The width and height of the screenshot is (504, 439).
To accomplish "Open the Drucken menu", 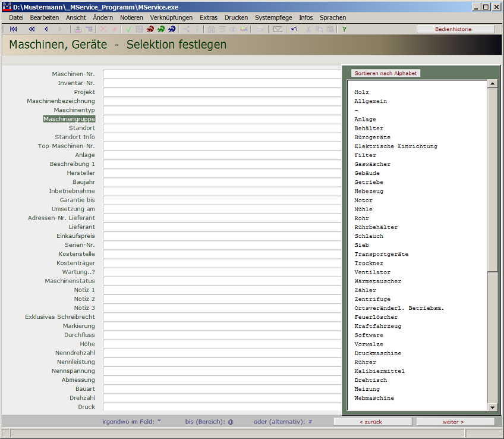I will click(236, 18).
